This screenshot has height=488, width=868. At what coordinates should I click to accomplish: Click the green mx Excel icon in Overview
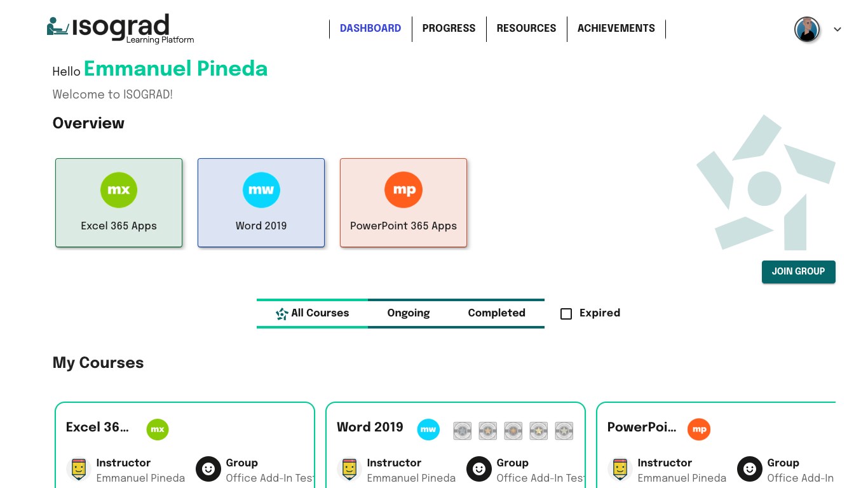(119, 189)
